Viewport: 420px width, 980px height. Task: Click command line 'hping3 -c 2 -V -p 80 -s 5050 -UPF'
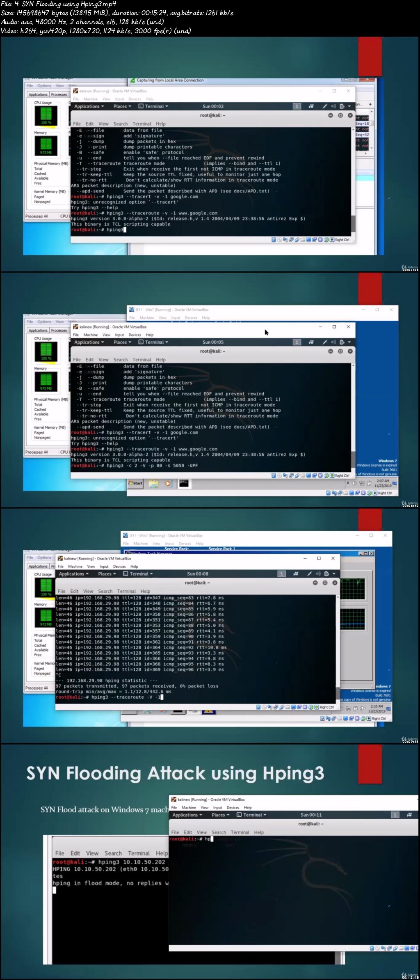tap(152, 466)
